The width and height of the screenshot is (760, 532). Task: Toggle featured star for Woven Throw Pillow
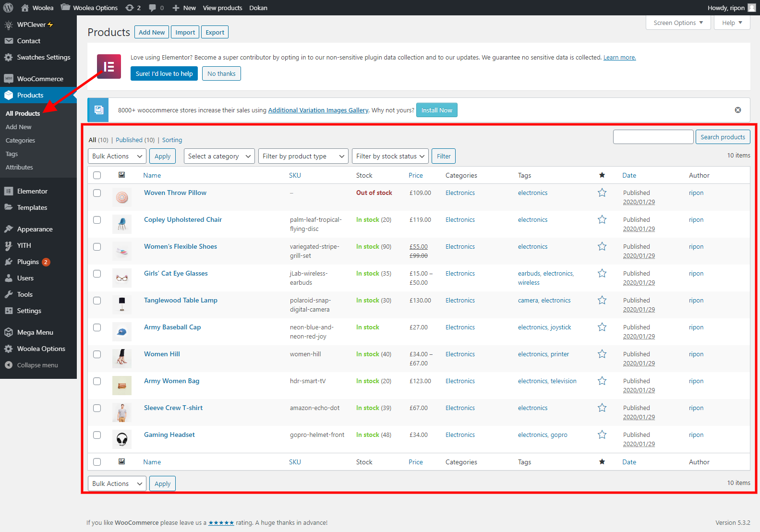(x=602, y=193)
